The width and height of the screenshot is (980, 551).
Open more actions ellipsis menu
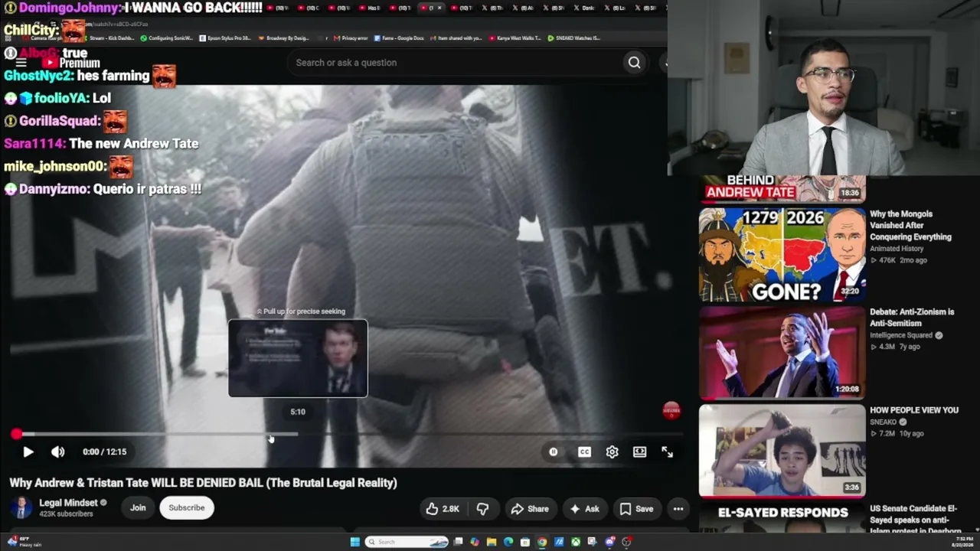coord(678,509)
